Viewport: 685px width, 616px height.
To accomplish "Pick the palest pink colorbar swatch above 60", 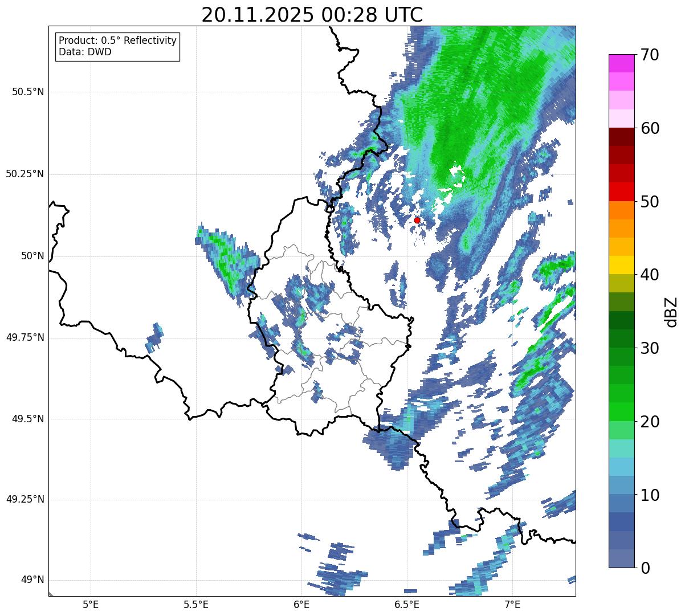I will tap(622, 119).
